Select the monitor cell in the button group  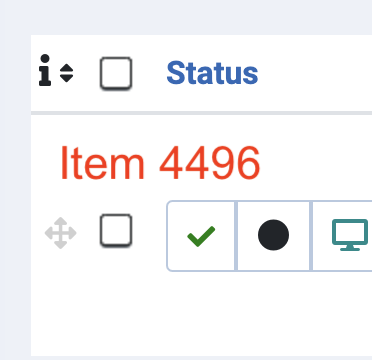tap(342, 236)
